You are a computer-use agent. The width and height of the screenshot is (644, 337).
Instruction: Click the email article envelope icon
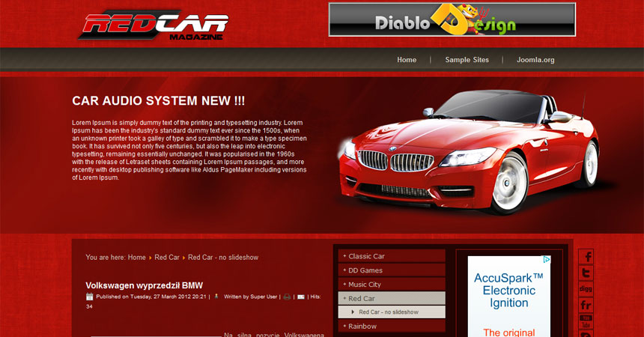(301, 297)
